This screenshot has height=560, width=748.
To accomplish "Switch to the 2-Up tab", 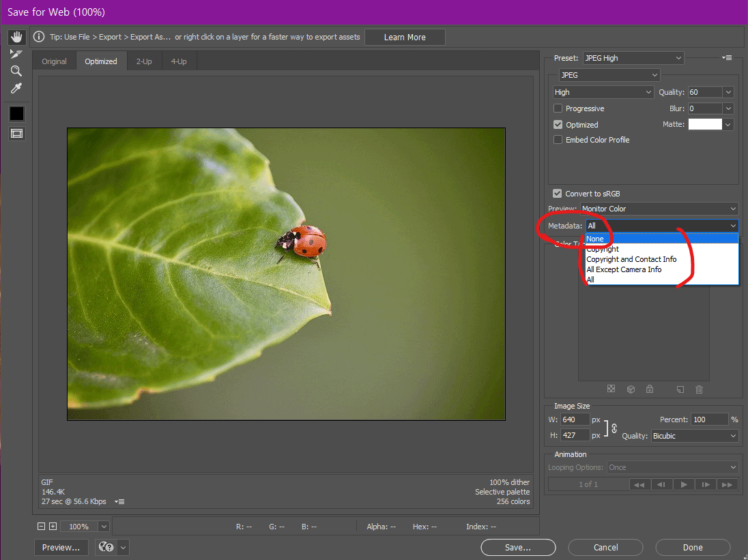I will pos(144,61).
